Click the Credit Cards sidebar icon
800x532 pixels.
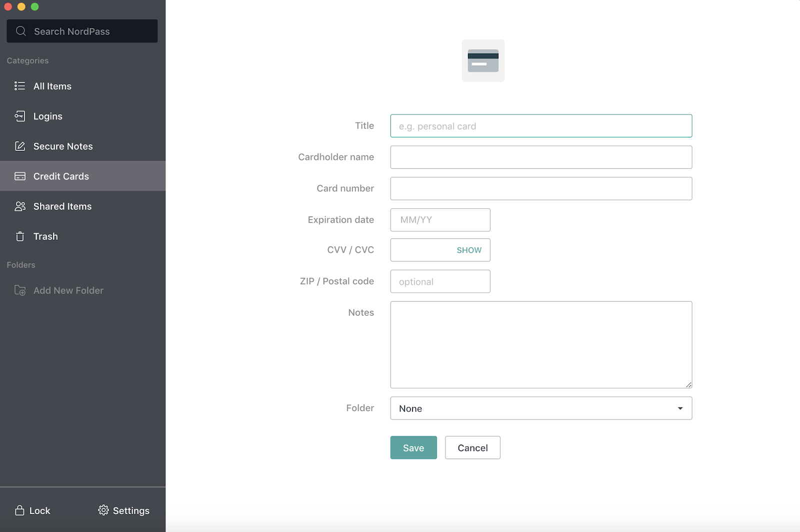pyautogui.click(x=19, y=176)
